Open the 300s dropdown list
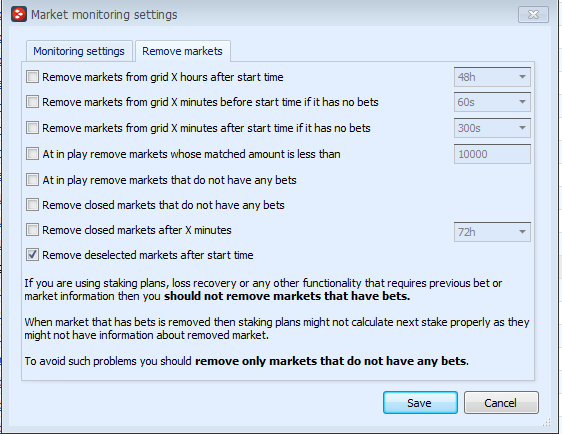562x434 pixels. point(492,128)
